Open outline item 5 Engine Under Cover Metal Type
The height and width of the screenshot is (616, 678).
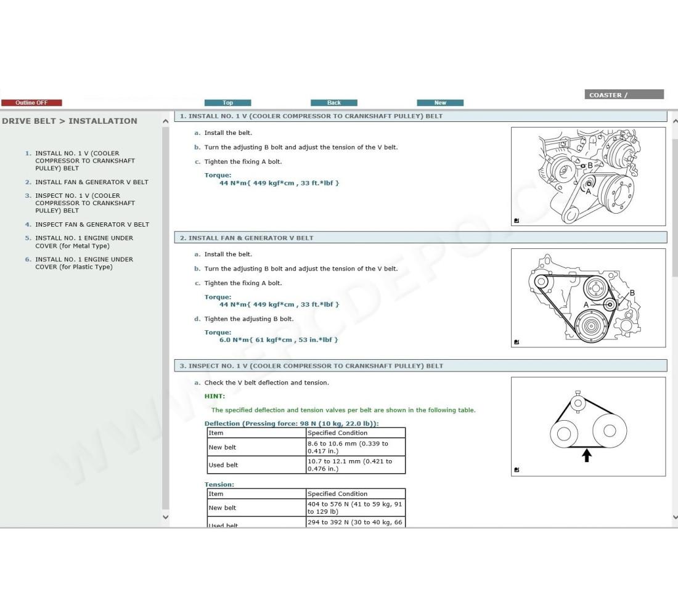pos(84,242)
